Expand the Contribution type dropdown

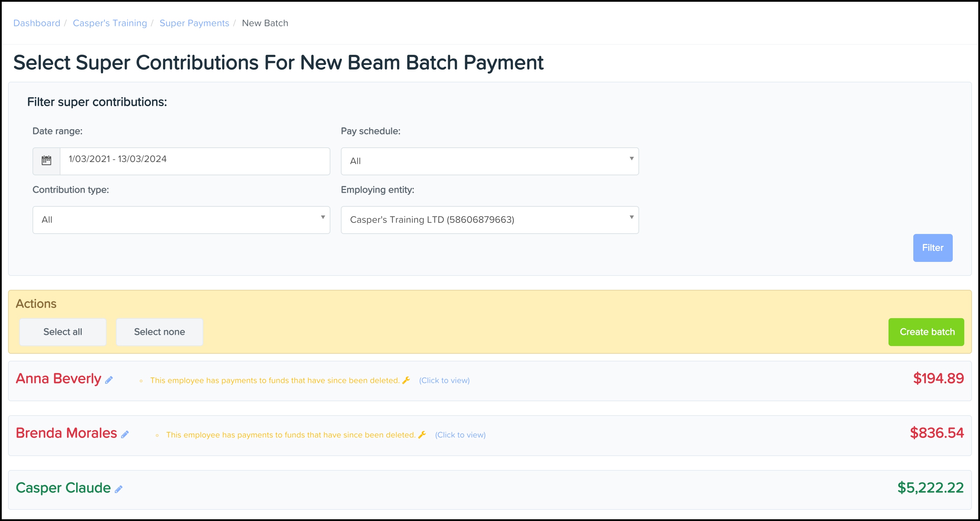coord(181,220)
